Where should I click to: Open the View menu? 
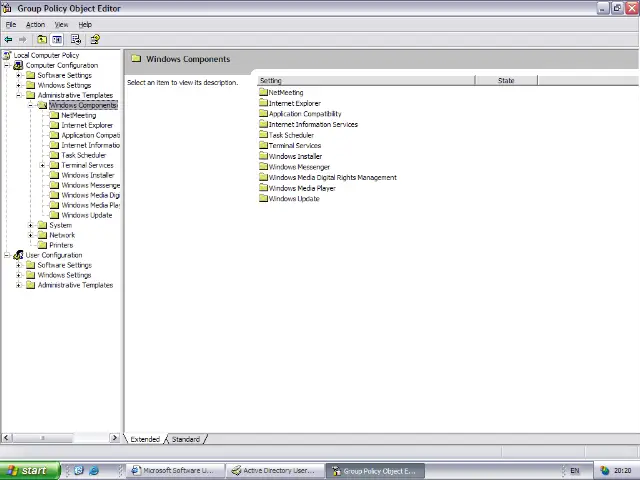(62, 24)
